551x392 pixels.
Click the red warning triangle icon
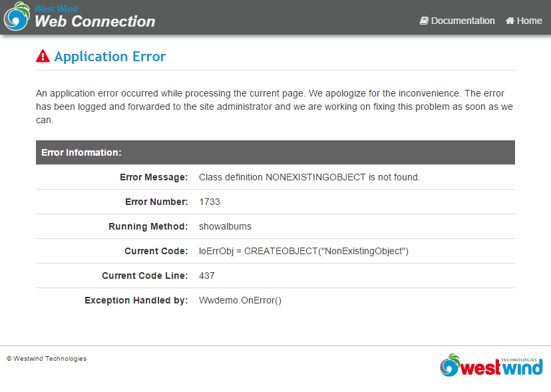click(x=43, y=57)
